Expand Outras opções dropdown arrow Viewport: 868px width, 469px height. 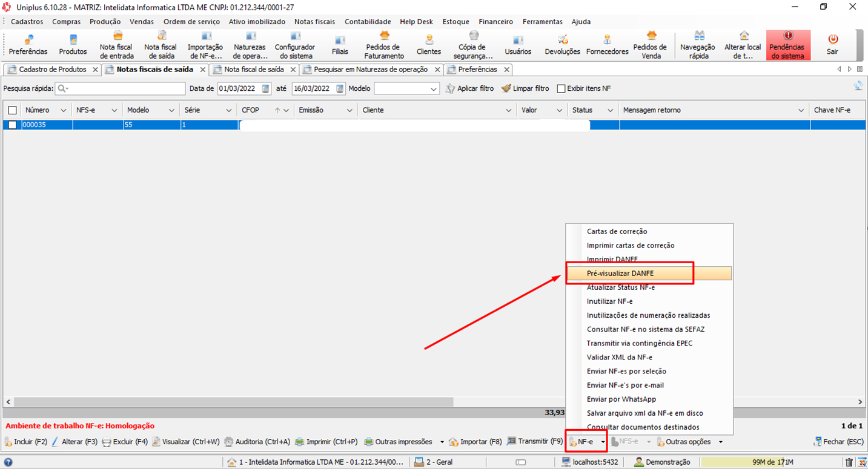[x=720, y=442]
